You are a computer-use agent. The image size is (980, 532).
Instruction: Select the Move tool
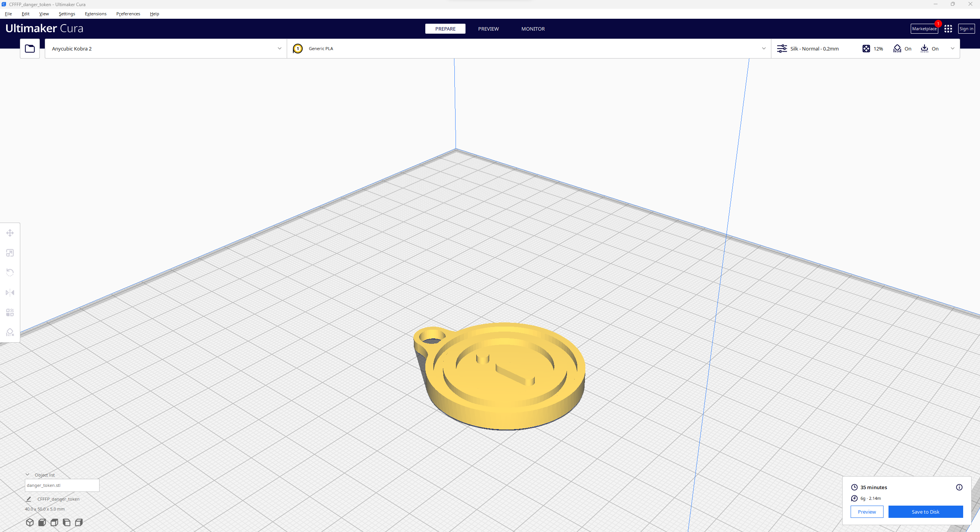[x=10, y=233]
